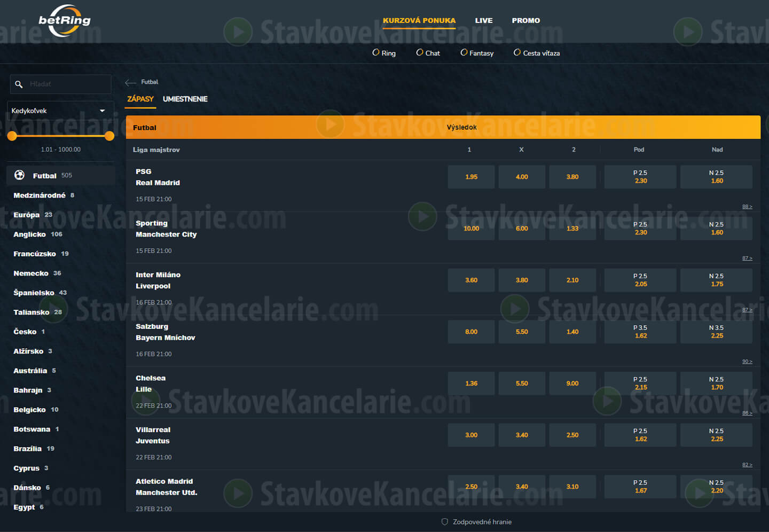Screen dimensions: 769x532
Task: Open the PROMO menu
Action: pyautogui.click(x=526, y=20)
